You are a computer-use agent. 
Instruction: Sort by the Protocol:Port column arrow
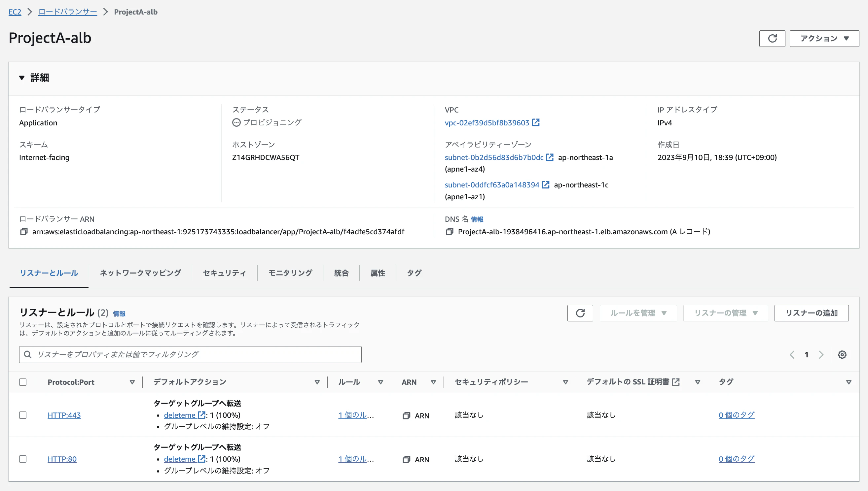(x=132, y=382)
